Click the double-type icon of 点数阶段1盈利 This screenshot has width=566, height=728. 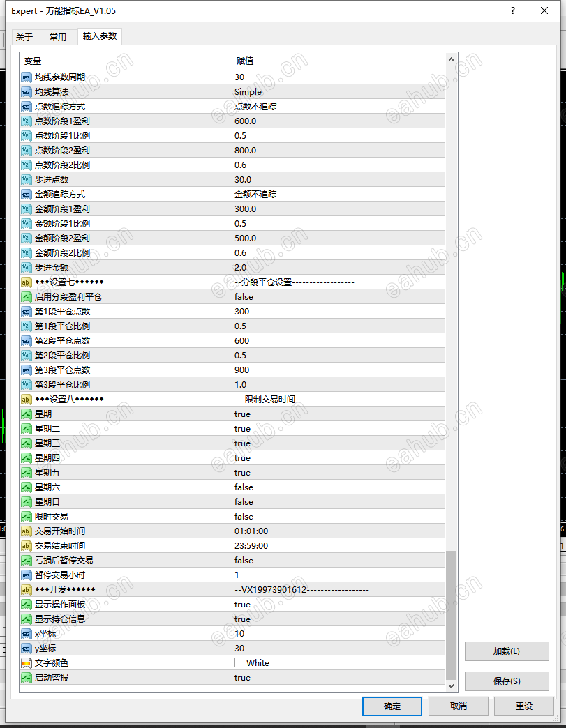(x=27, y=121)
